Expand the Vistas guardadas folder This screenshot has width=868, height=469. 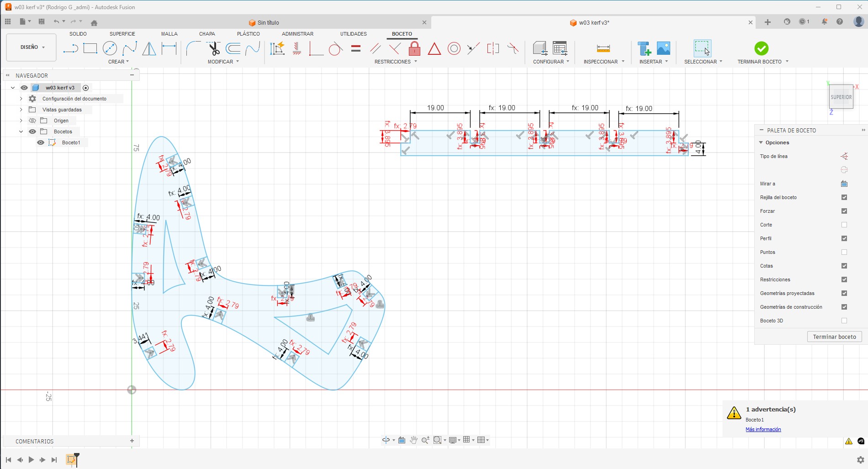click(21, 110)
